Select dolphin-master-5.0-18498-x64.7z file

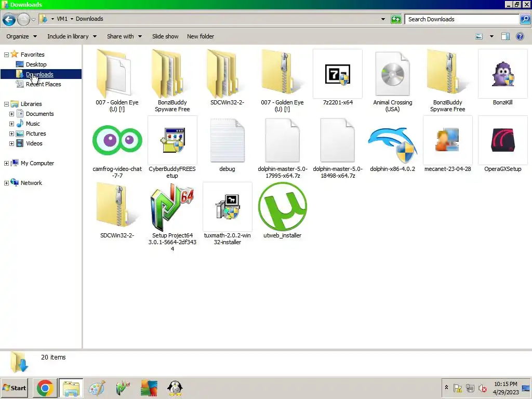click(x=338, y=140)
